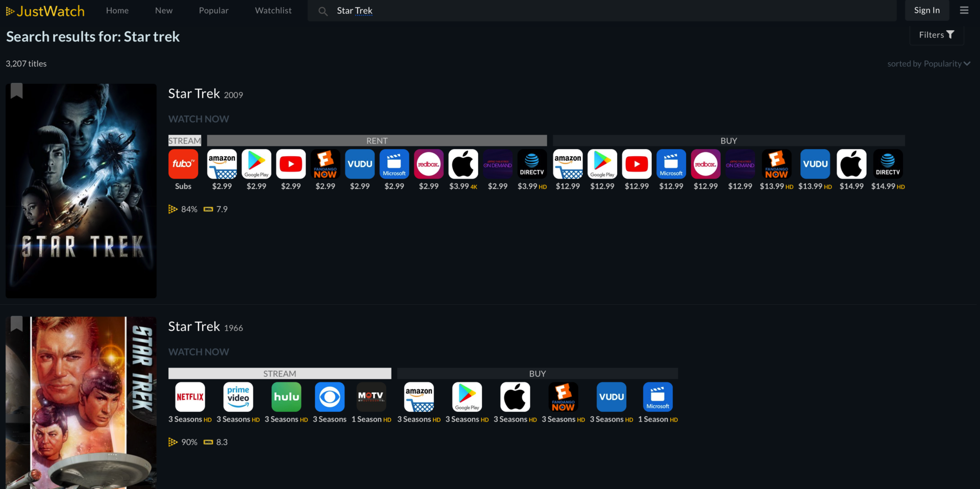Rent Star Trek 2009 on Google Play
980x489 pixels.
[x=256, y=164]
